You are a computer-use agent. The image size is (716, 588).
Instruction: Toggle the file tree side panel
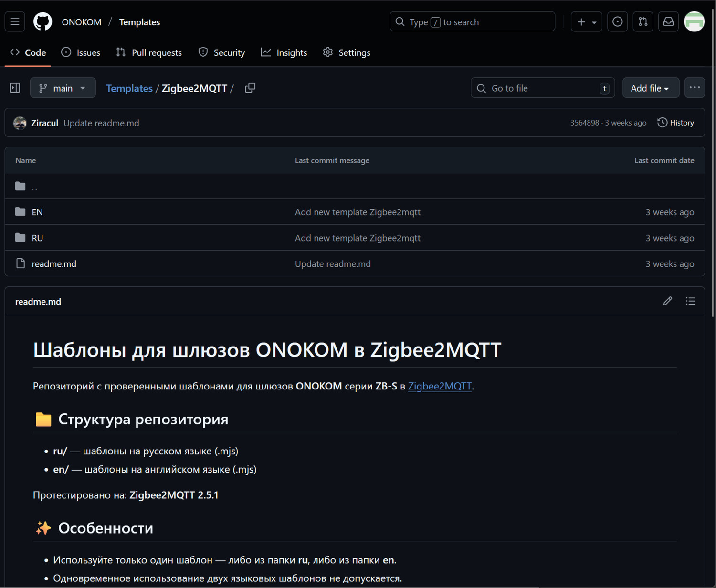coord(15,88)
